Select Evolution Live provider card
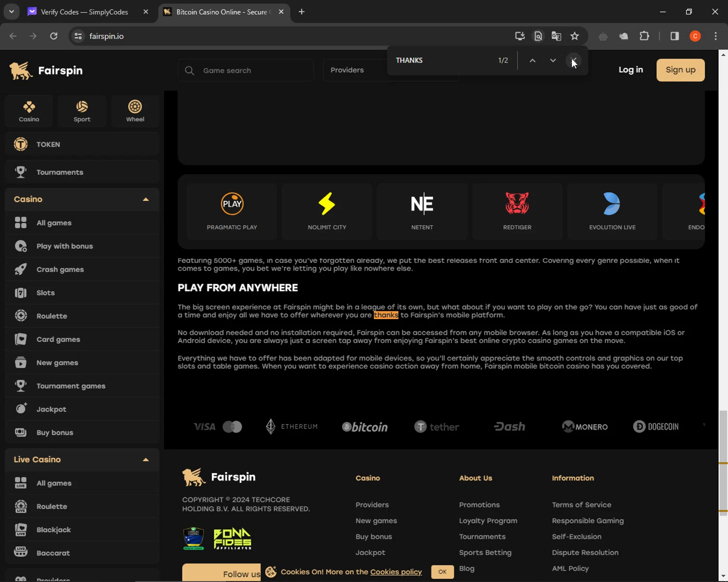This screenshot has width=728, height=582. (612, 211)
